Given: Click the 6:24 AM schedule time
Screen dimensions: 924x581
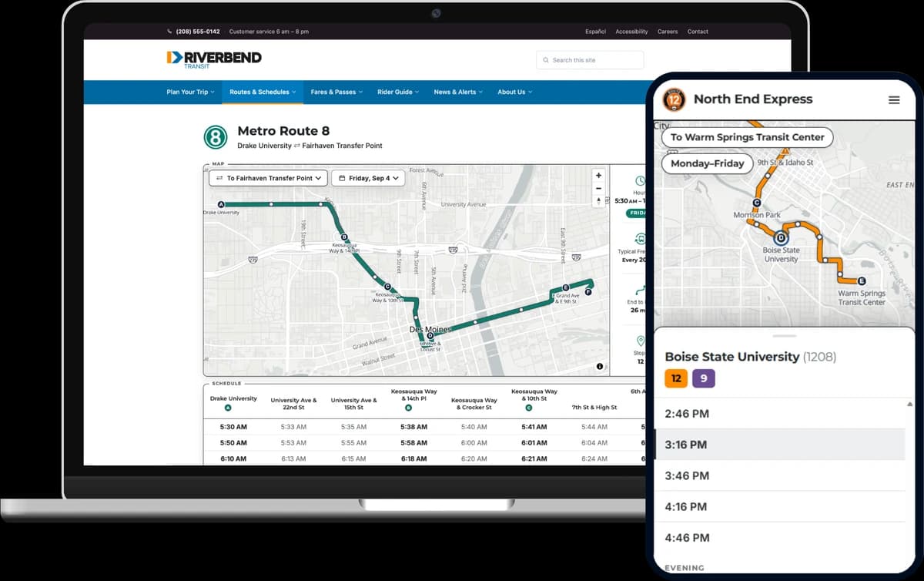Looking at the screenshot, I should (x=594, y=458).
